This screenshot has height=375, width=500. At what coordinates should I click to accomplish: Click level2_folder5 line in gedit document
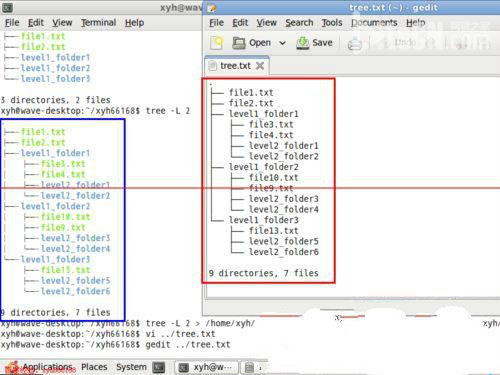click(284, 241)
